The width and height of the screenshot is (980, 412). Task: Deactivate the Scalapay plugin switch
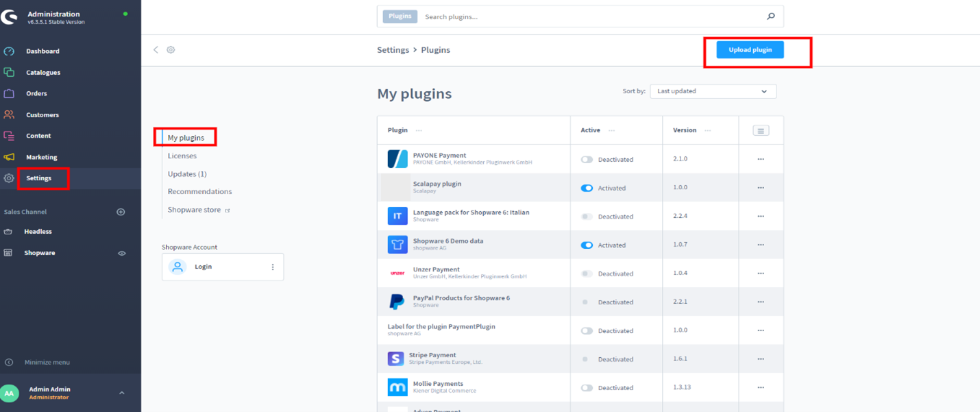[587, 188]
